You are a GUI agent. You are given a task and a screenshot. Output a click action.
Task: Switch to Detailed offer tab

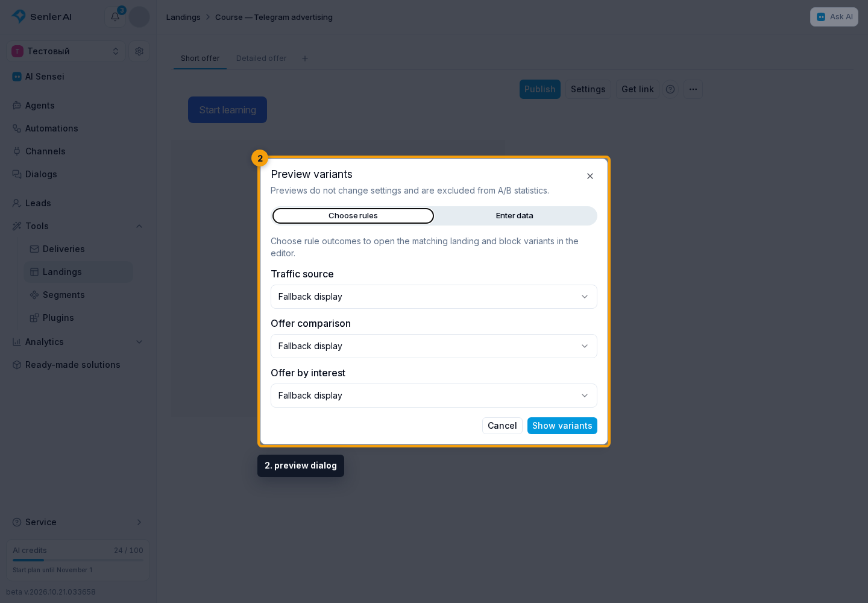(262, 58)
